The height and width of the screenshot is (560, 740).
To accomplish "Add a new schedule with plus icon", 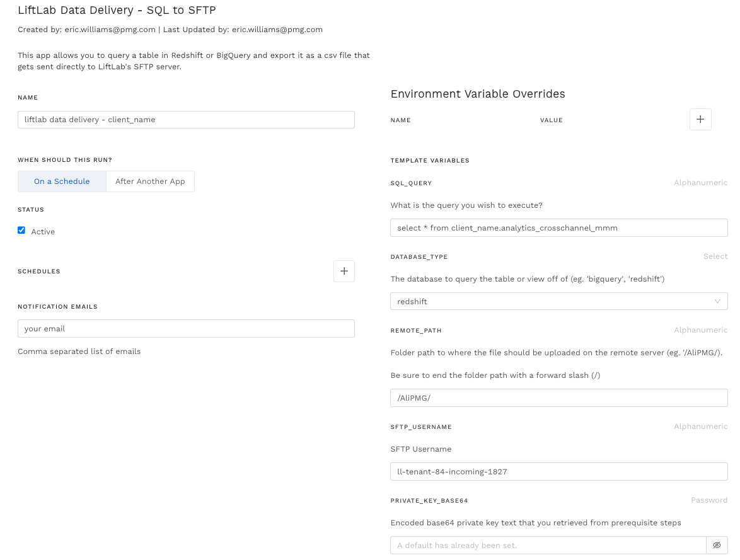I will 344,271.
